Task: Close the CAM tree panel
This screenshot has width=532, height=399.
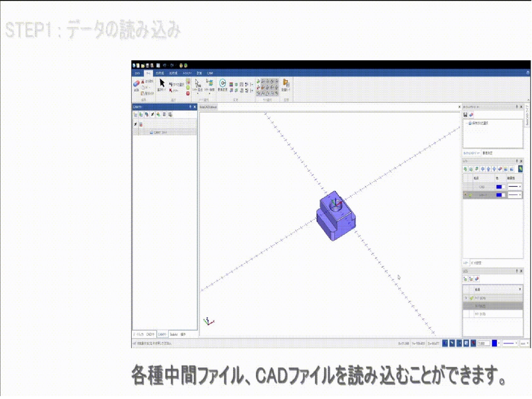Action: 195,107
